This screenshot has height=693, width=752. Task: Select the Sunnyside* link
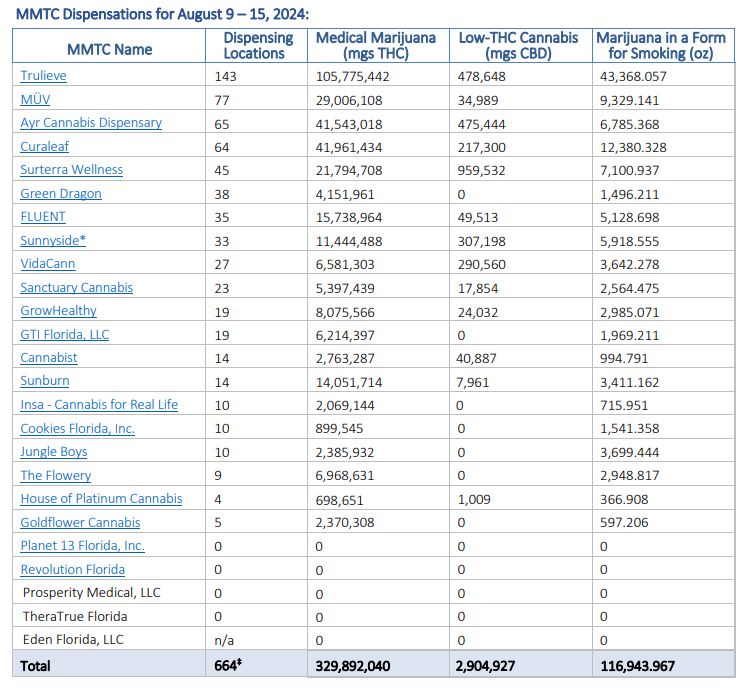coord(53,240)
